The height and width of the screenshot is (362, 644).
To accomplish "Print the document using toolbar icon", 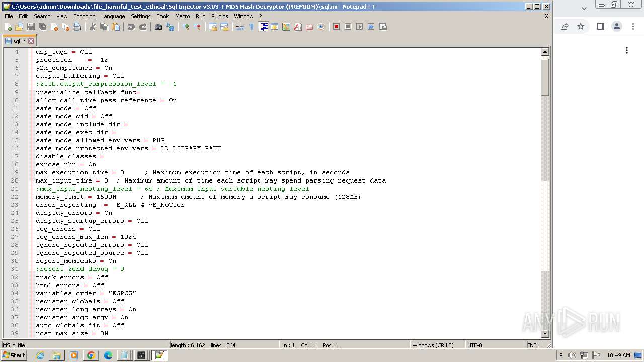I will [77, 27].
